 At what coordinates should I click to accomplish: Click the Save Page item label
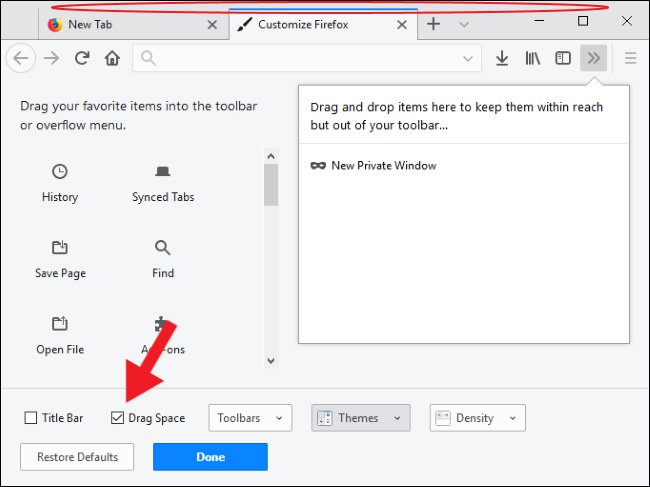60,273
